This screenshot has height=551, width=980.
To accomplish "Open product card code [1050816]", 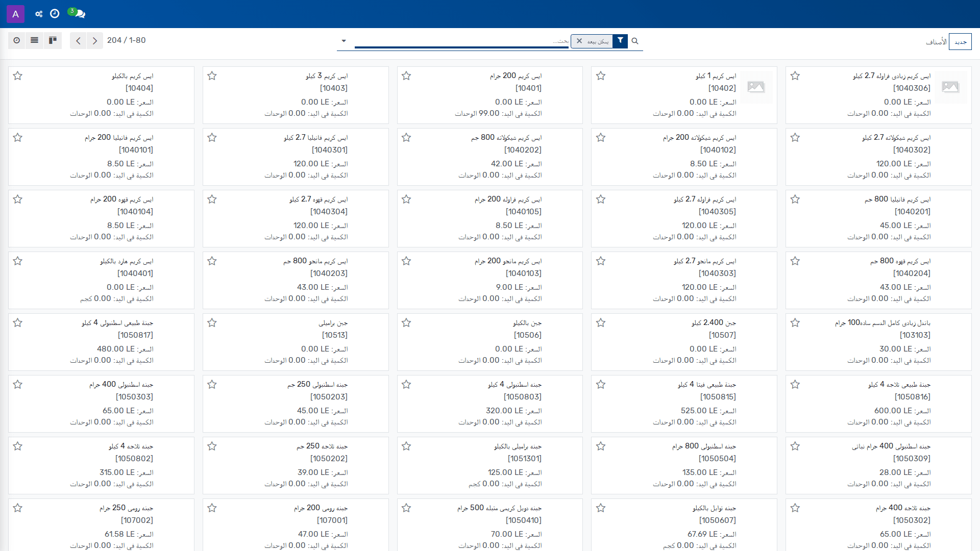I will click(913, 397).
